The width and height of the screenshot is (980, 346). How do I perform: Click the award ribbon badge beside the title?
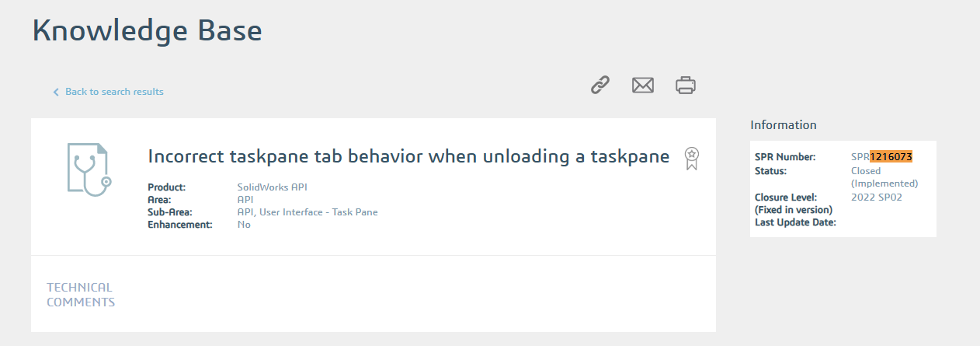coord(691,158)
